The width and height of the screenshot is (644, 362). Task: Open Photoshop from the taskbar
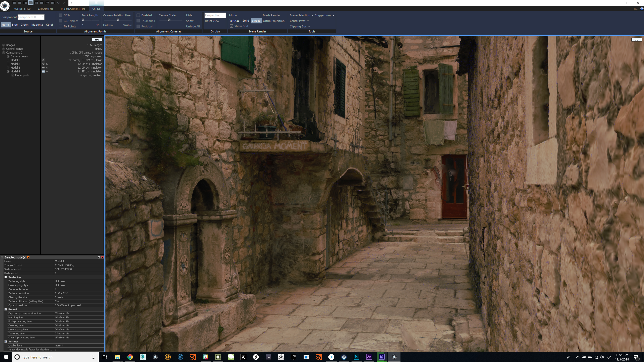point(357,357)
